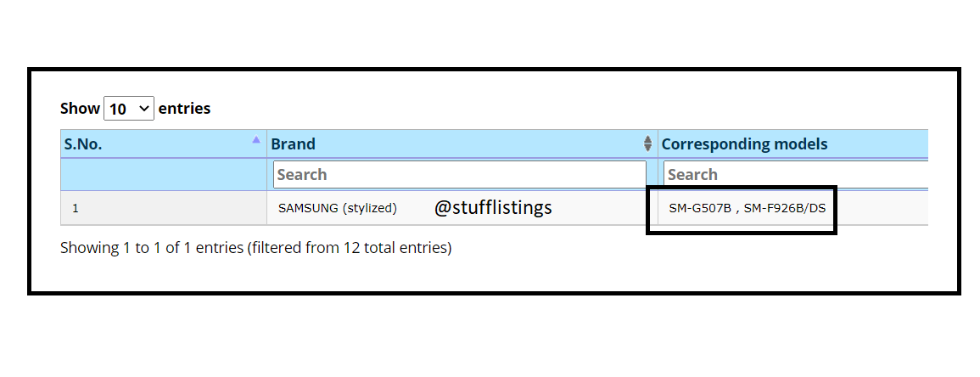Click the empty filter cell under S.No.

click(x=164, y=174)
